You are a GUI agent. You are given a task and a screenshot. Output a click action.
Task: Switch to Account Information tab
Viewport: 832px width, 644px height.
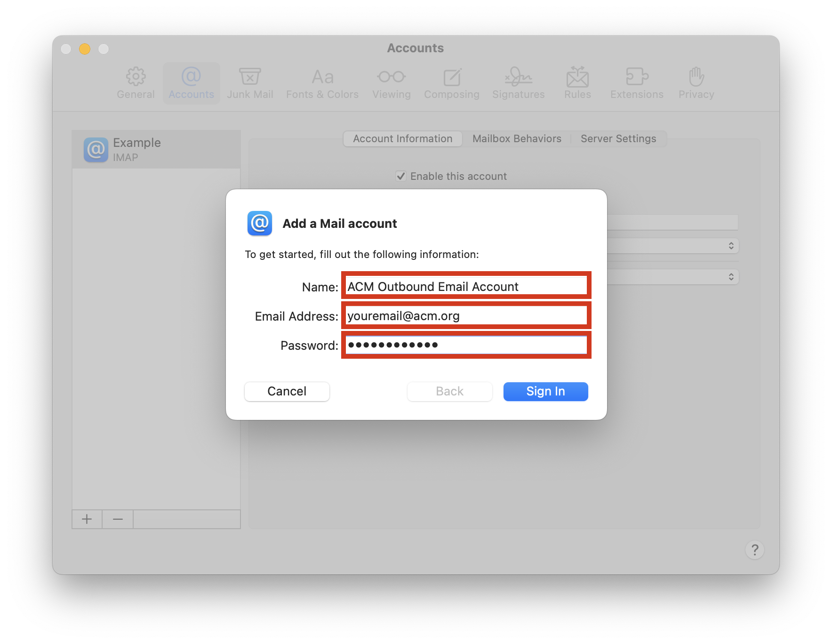tap(403, 139)
